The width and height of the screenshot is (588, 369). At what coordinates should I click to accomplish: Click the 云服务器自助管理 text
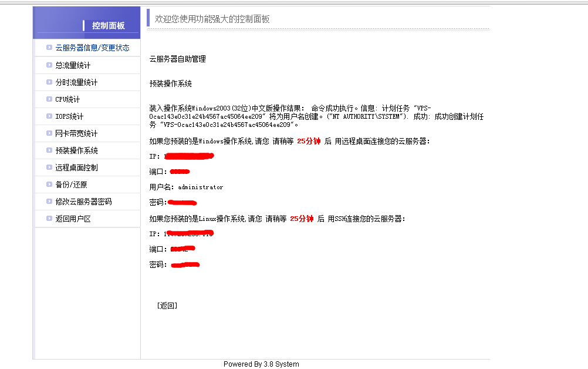177,59
